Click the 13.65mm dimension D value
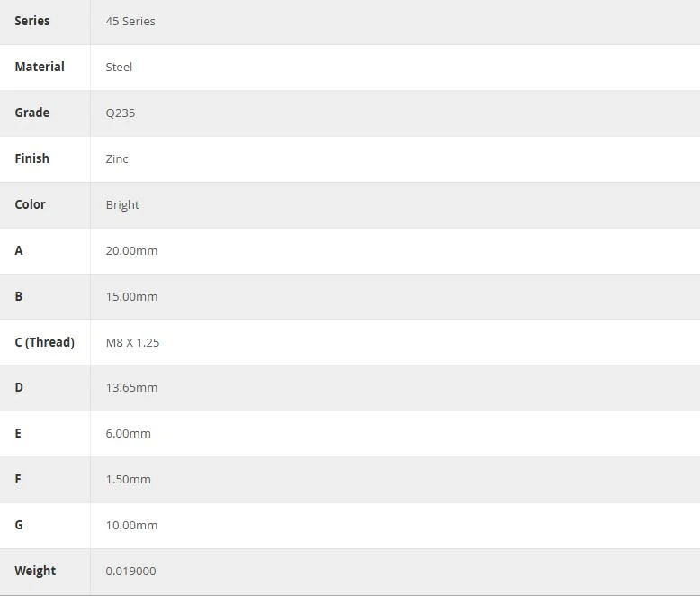This screenshot has height=596, width=700. point(131,387)
